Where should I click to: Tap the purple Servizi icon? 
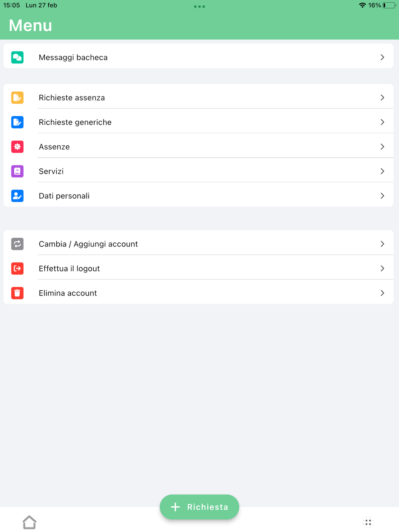pos(17,171)
